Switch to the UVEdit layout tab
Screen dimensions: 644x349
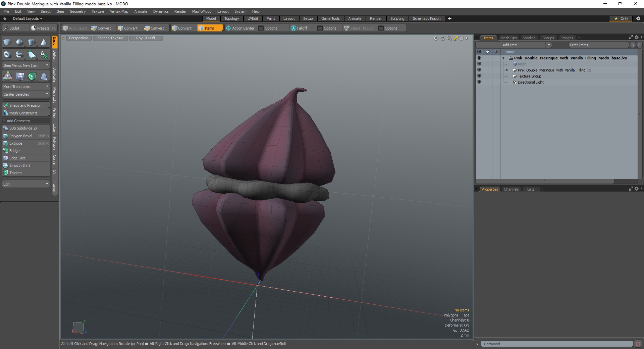click(253, 18)
